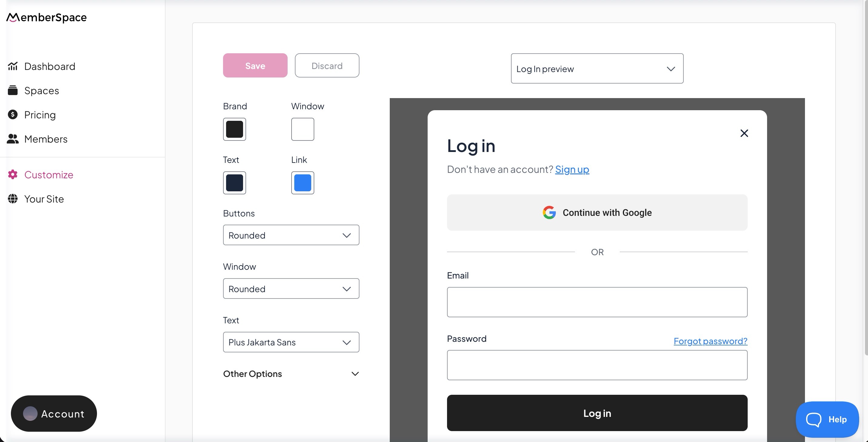The width and height of the screenshot is (868, 442).
Task: Click the MemberSpace logo
Action: (46, 17)
